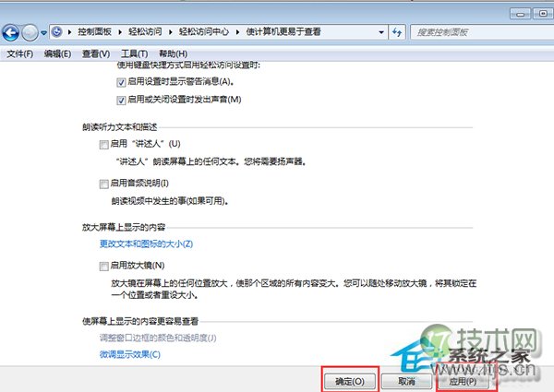Open the 编辑(E) menu

57,54
